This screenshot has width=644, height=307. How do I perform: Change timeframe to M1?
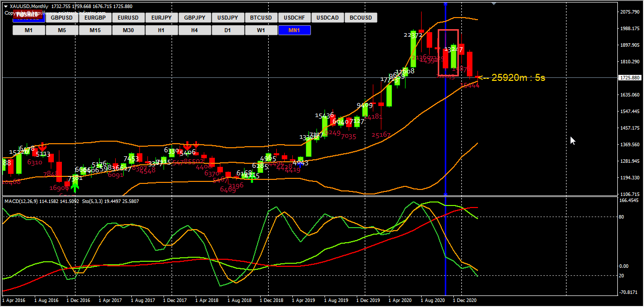tap(28, 30)
